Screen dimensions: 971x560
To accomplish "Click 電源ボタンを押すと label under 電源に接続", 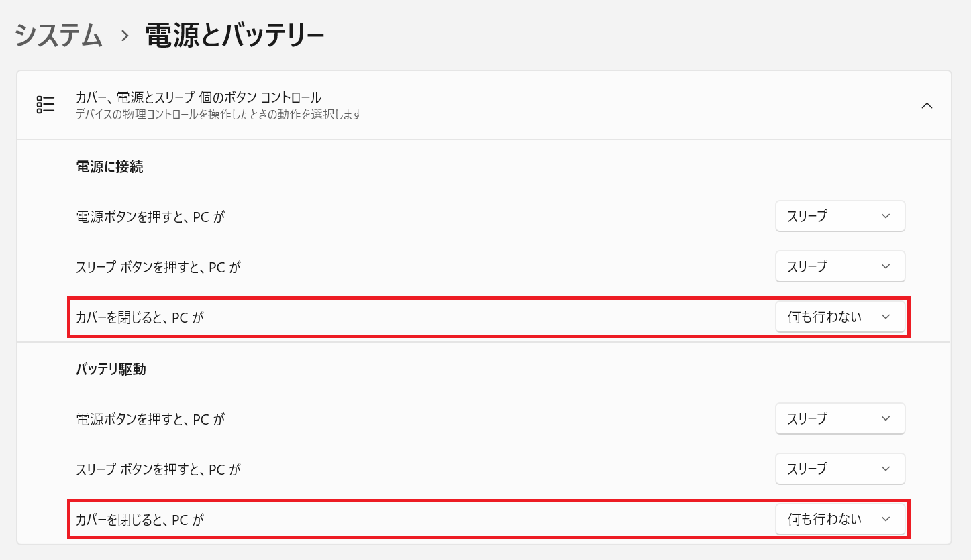I will (150, 217).
